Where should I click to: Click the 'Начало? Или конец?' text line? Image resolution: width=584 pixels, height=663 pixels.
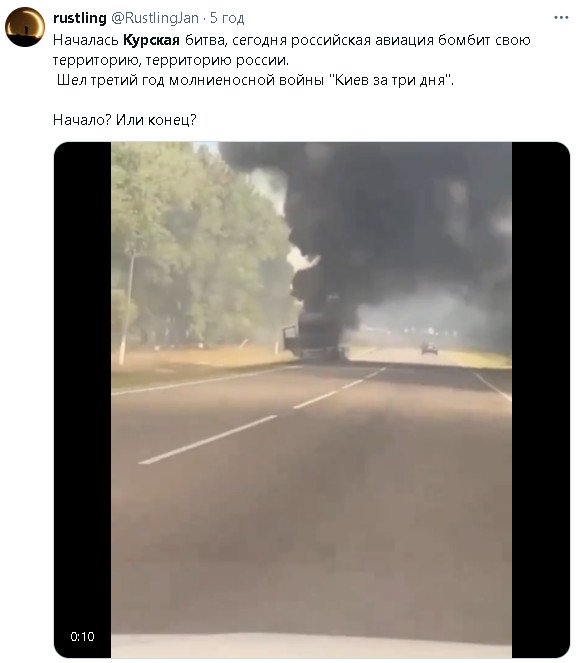tap(125, 120)
